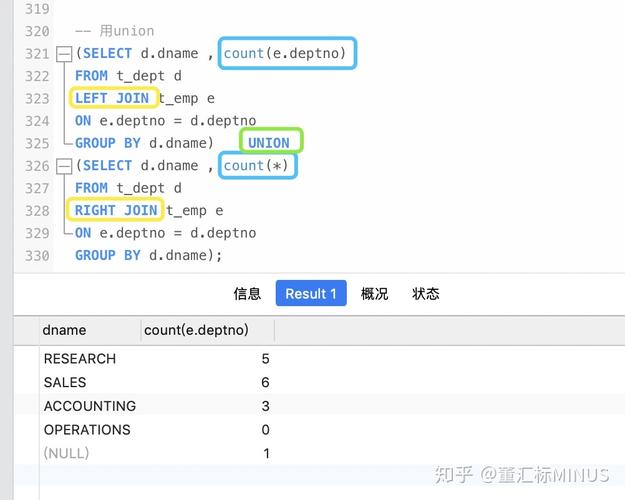Click 'ON e.deptno = d.deptno' on line 324
The width and height of the screenshot is (625, 500).
(x=165, y=121)
